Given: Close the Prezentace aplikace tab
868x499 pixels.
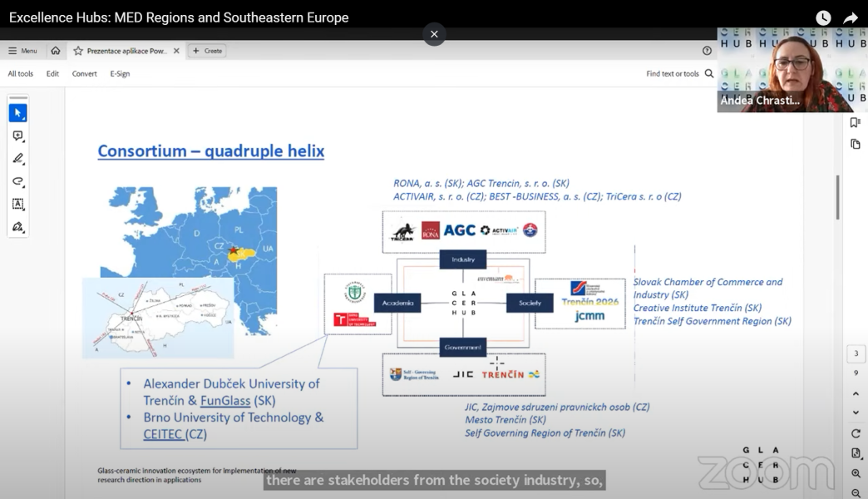Looking at the screenshot, I should click(x=176, y=51).
